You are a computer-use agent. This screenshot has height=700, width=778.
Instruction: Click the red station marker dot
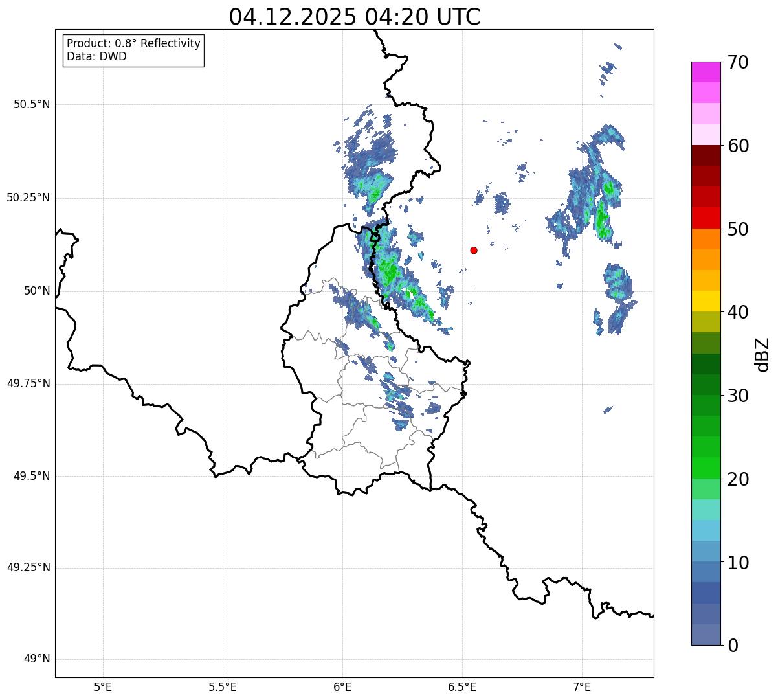click(x=474, y=250)
